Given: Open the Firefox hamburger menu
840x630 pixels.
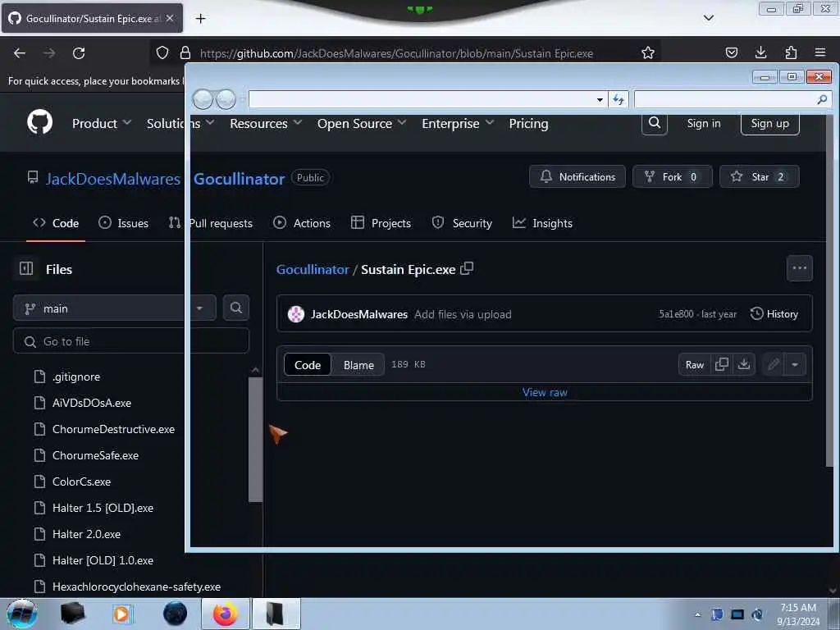Looking at the screenshot, I should [820, 52].
